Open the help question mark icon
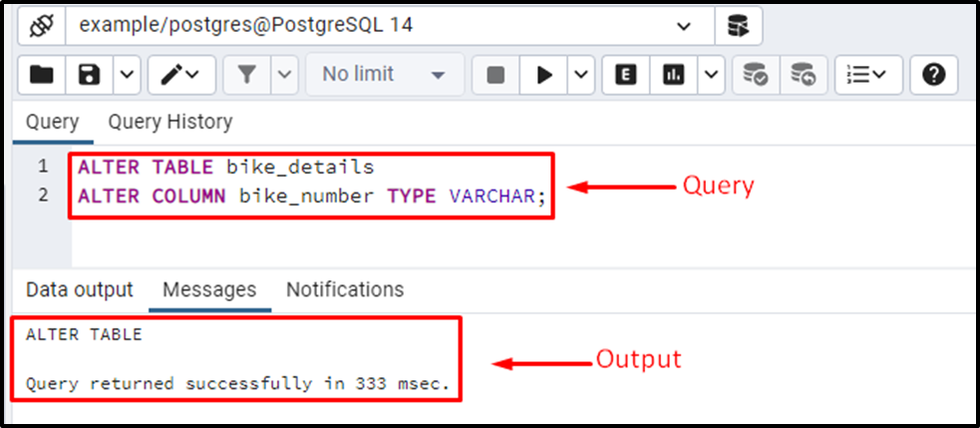980x428 pixels. (934, 75)
